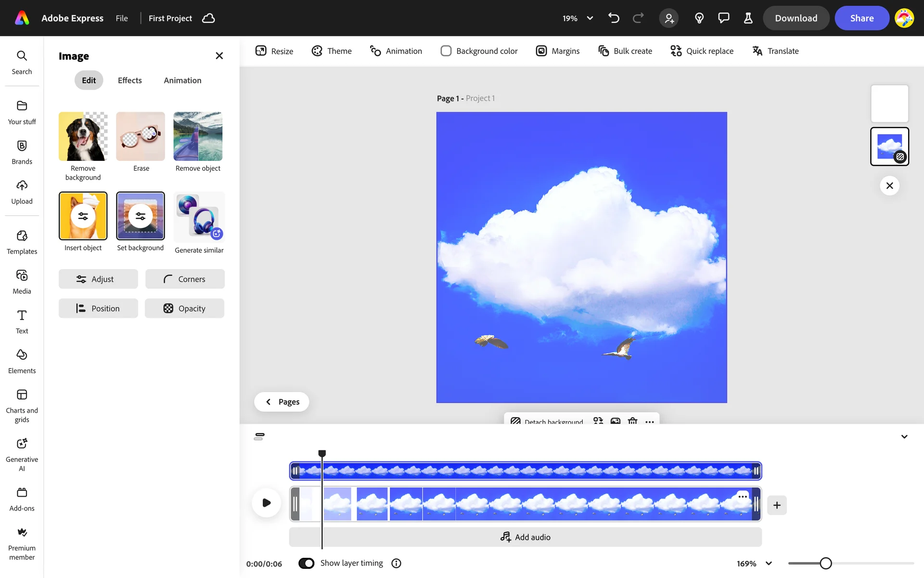Open the Resize tool

[x=274, y=51]
